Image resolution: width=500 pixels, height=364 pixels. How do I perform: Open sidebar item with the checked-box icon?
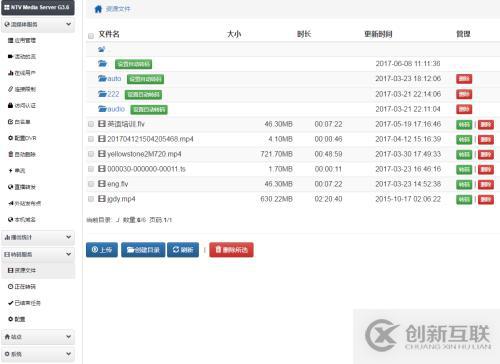[x=19, y=122]
